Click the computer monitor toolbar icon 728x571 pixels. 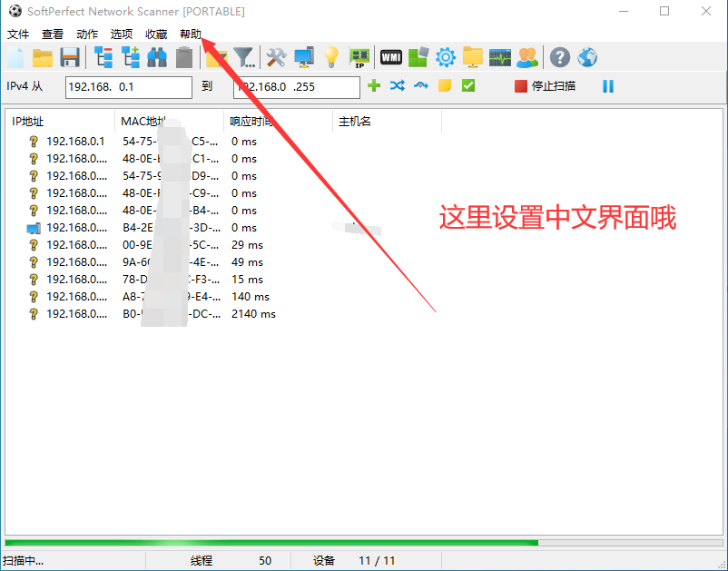tap(304, 57)
